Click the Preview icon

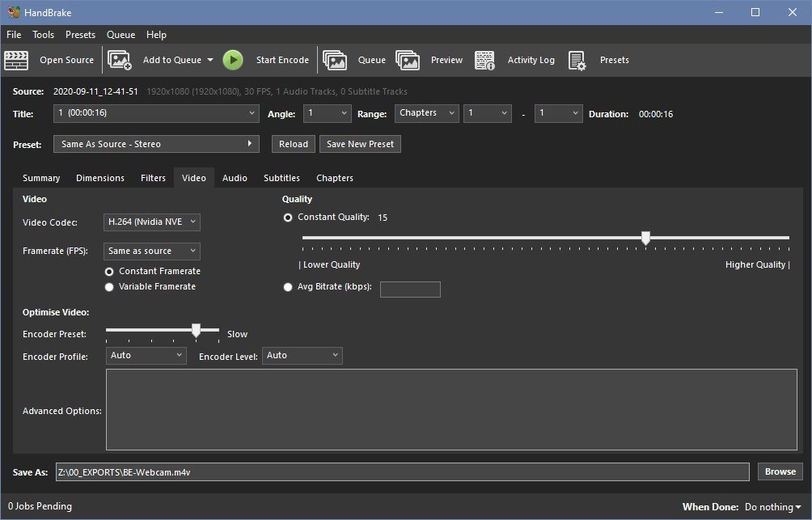(408, 60)
